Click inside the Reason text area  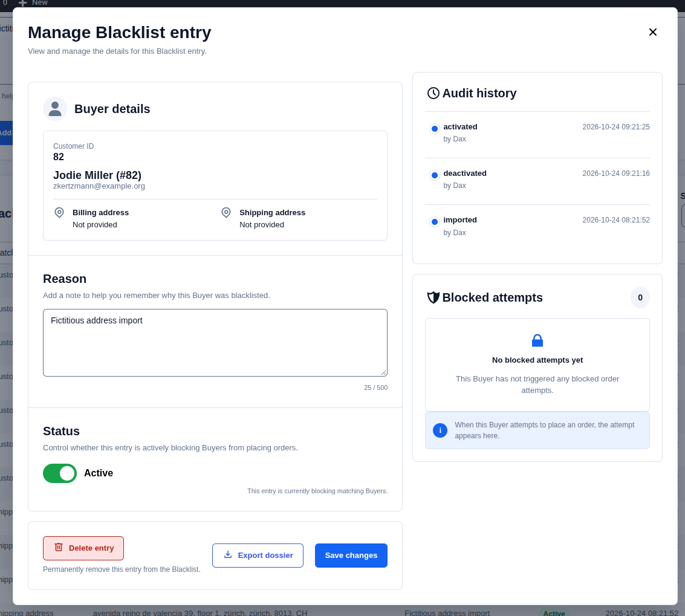[x=215, y=343]
